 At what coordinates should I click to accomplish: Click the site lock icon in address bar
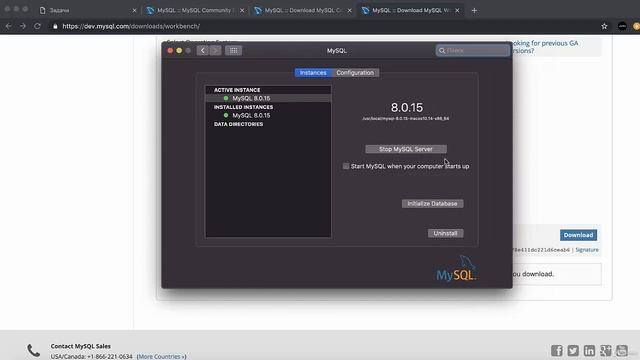point(55,26)
